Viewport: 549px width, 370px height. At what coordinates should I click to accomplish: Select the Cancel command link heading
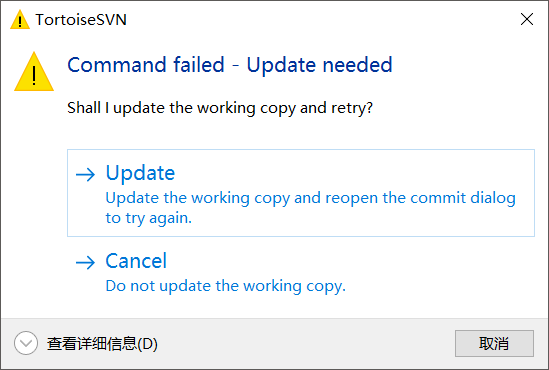click(136, 261)
